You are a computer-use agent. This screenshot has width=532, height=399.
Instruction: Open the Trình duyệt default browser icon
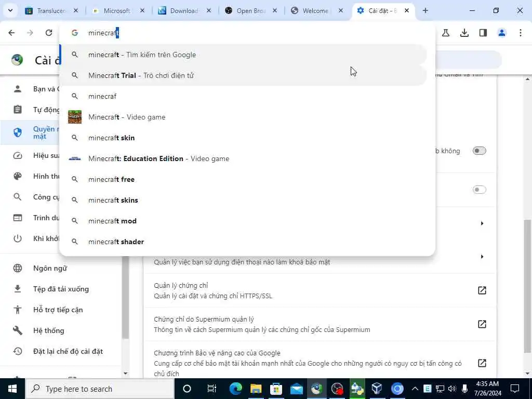[x=17, y=218]
